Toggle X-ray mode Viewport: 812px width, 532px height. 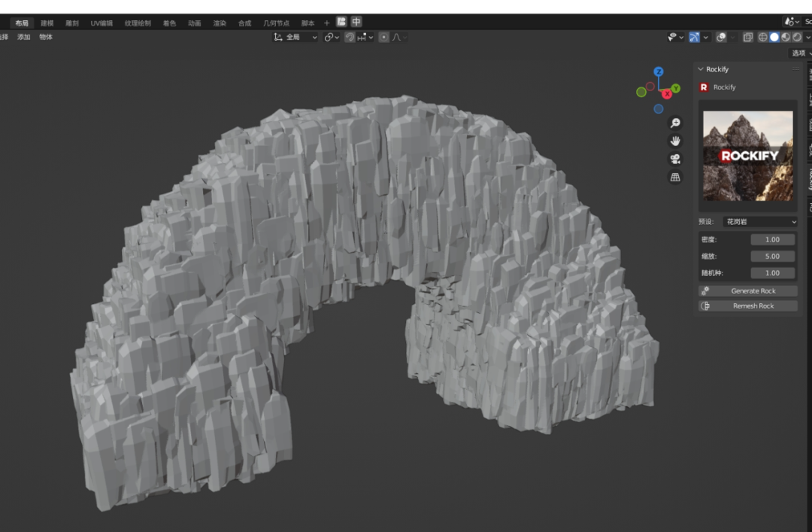click(748, 37)
